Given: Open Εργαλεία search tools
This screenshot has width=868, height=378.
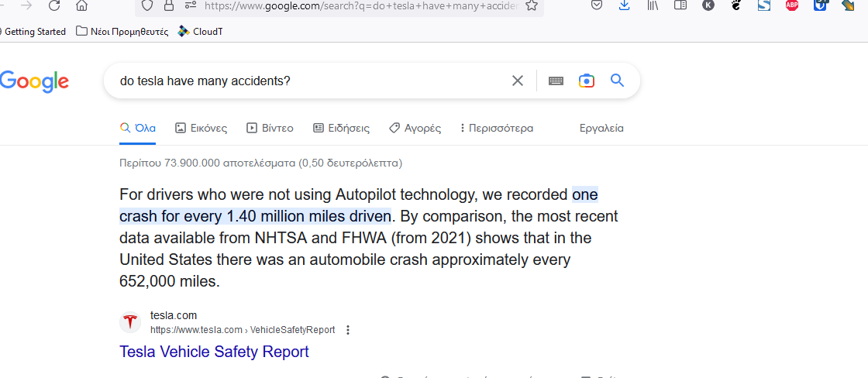Looking at the screenshot, I should tap(601, 129).
